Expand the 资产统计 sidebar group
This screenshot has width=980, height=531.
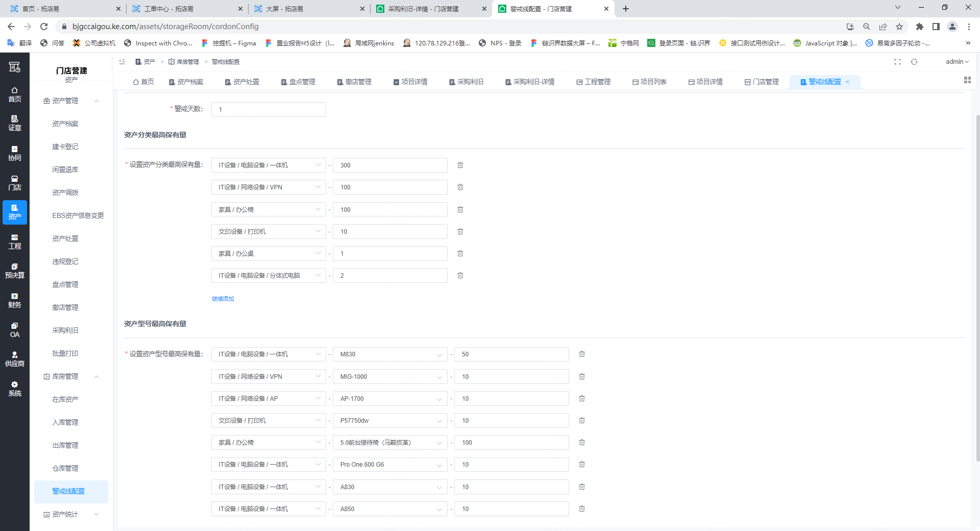coord(96,515)
